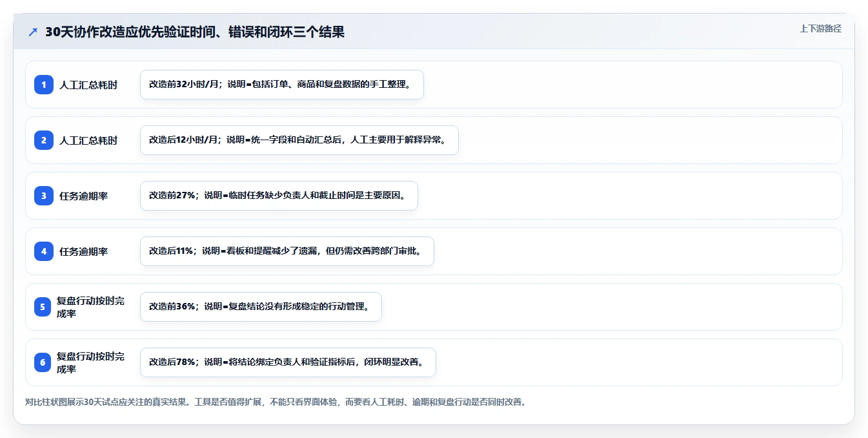Click the 复盘行动按时完成率 label in row 5
The height and width of the screenshot is (438, 868).
click(x=90, y=307)
